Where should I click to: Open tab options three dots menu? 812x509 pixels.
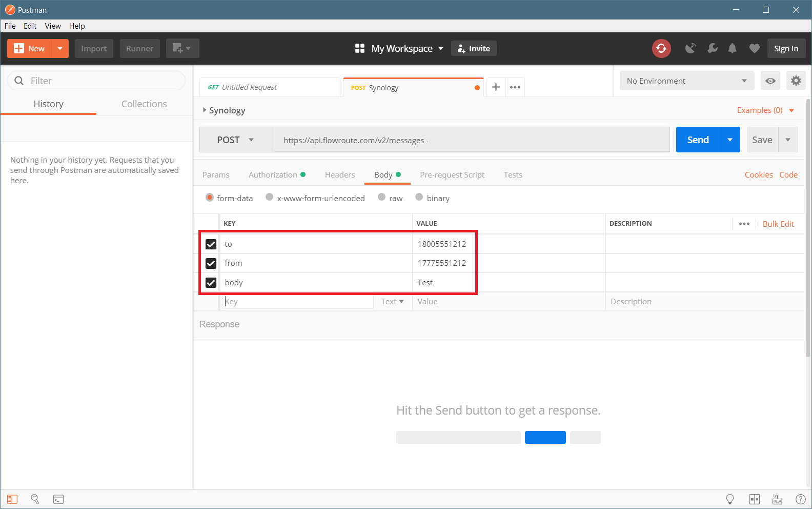pyautogui.click(x=515, y=87)
